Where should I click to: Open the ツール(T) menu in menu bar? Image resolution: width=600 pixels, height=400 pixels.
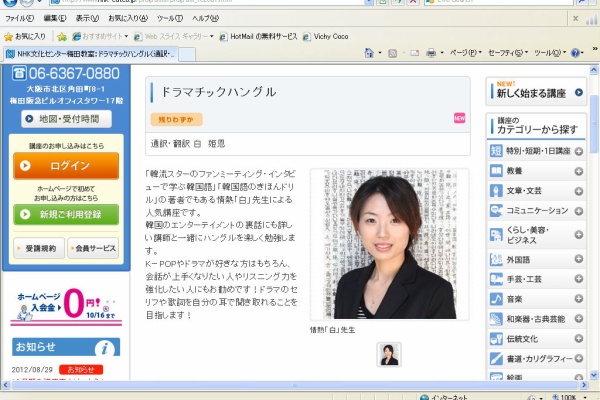point(170,18)
